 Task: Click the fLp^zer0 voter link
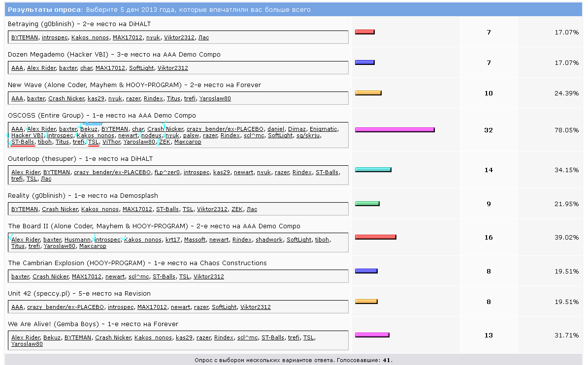[x=167, y=173]
